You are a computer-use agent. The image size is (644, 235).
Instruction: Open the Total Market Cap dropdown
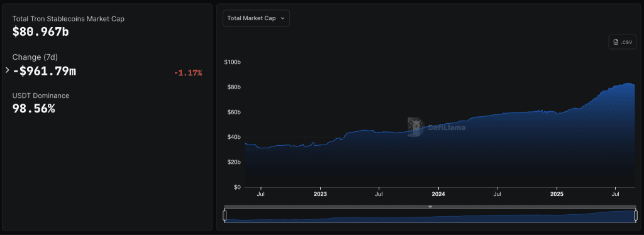tap(257, 18)
